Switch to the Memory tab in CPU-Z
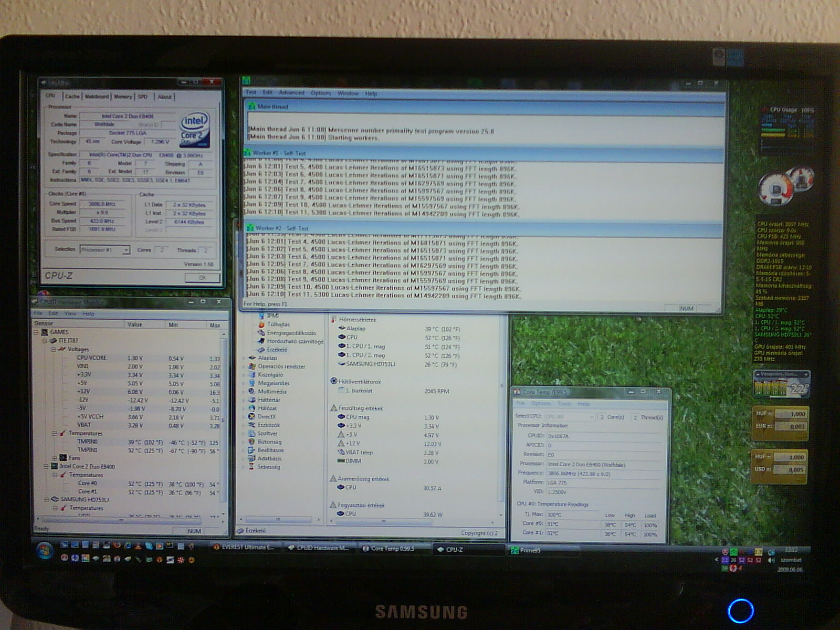The width and height of the screenshot is (840, 630). (x=123, y=97)
